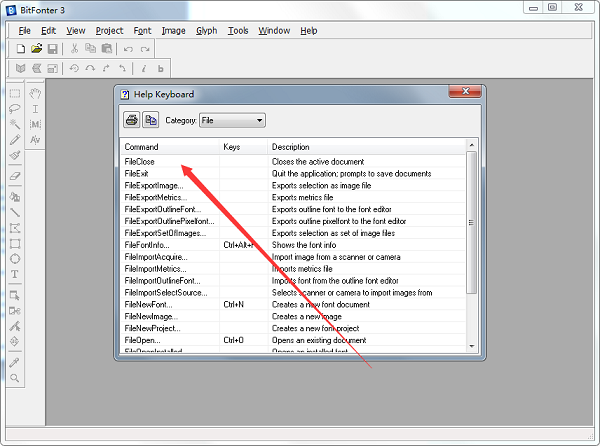Select the FileNewFont... row
Image resolution: width=600 pixels, height=446 pixels.
tap(293, 304)
